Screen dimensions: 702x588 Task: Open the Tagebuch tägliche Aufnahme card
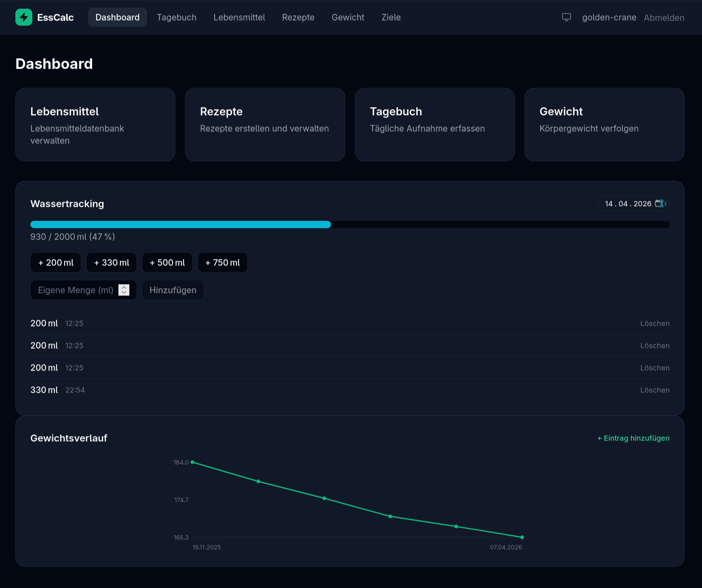pos(435,125)
